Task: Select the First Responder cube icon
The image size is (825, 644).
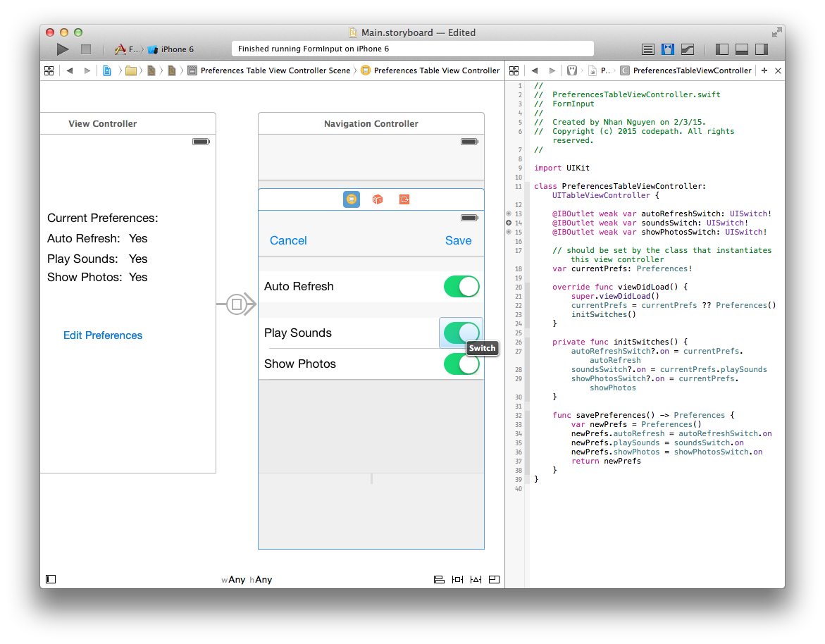Action: tap(377, 199)
